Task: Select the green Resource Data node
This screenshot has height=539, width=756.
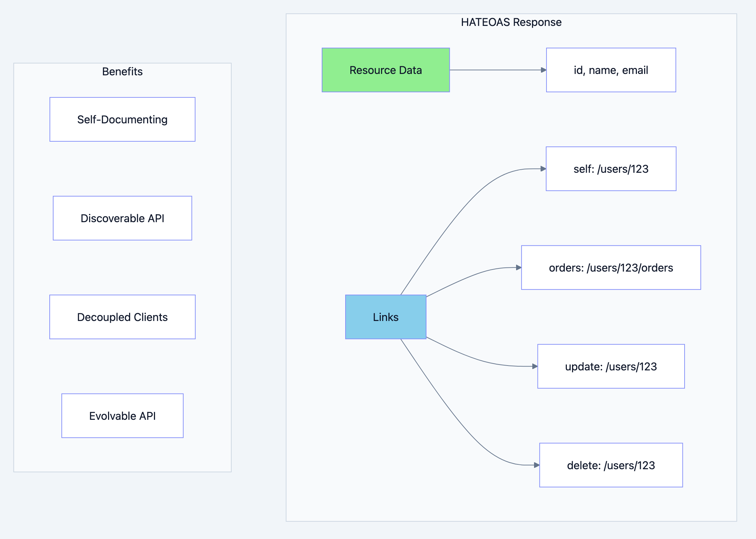Action: click(386, 70)
